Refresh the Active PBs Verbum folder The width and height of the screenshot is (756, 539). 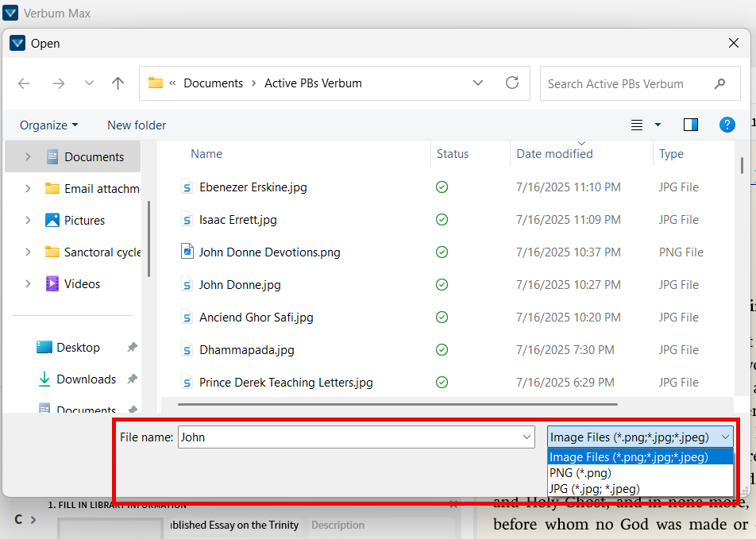click(512, 83)
